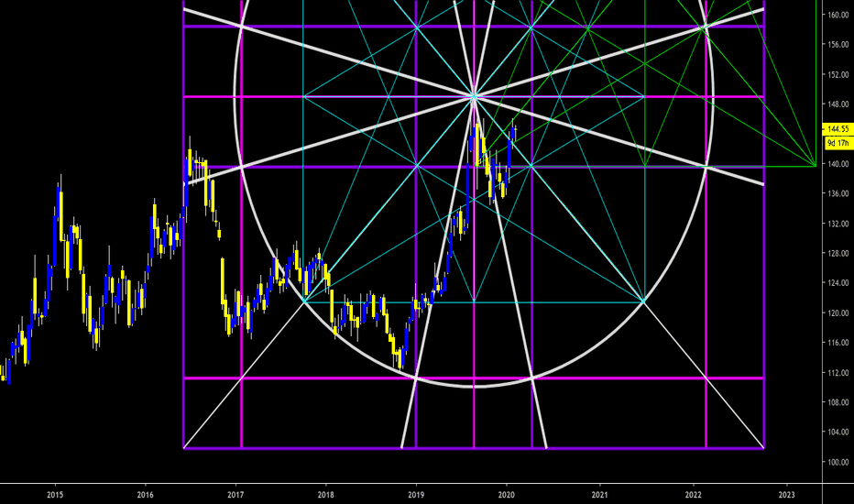
Task: Click the 2019 time axis label
Action: [416, 495]
